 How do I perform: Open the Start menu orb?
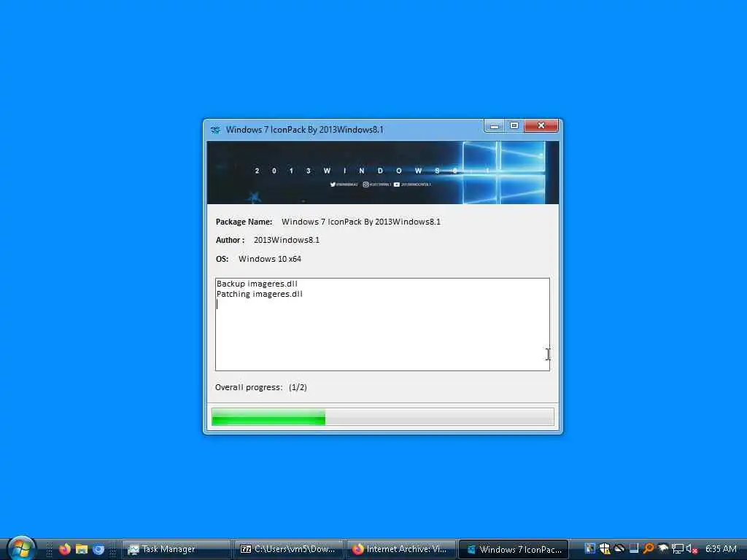[21, 548]
